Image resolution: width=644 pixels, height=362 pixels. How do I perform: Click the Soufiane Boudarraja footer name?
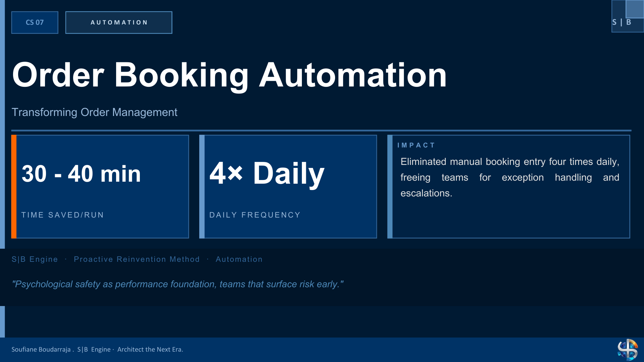[x=41, y=349]
